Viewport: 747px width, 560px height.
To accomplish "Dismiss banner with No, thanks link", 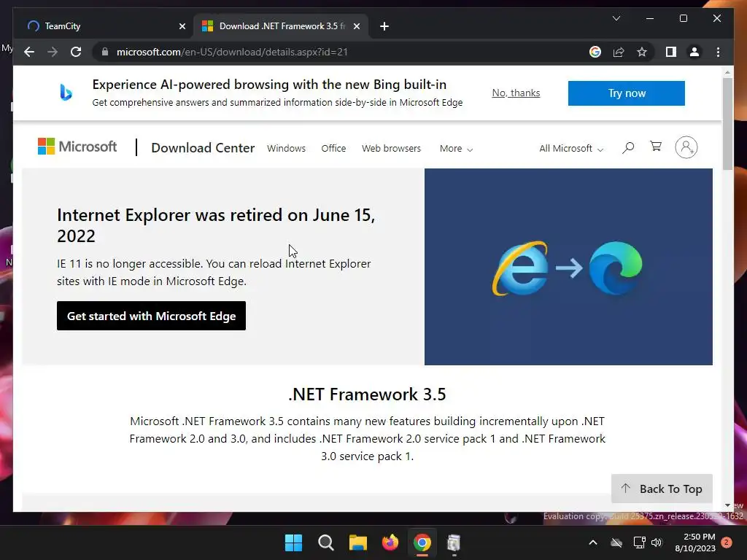I will (x=516, y=93).
